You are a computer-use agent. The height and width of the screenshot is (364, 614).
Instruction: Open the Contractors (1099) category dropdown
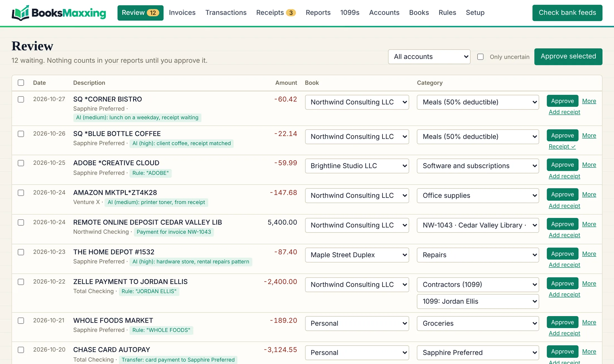(478, 285)
